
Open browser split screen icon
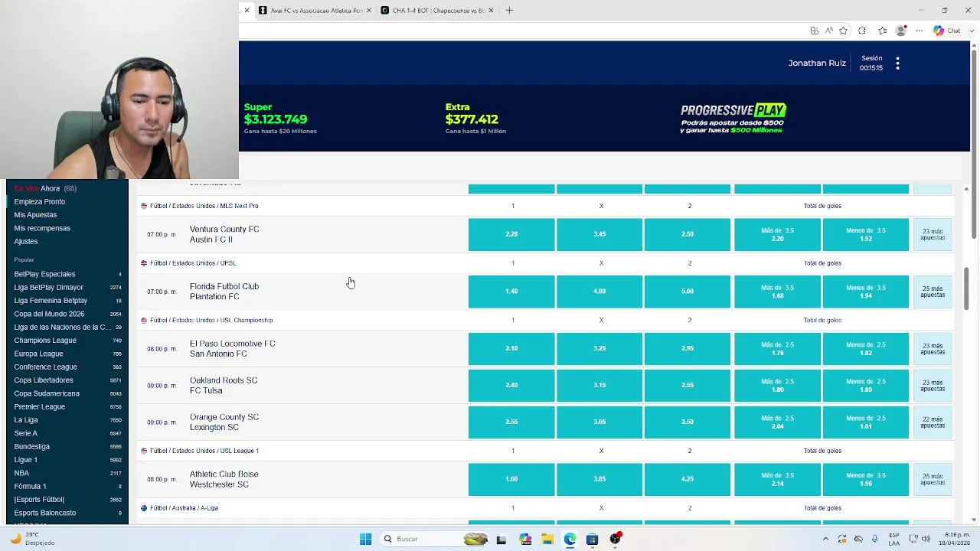814,31
